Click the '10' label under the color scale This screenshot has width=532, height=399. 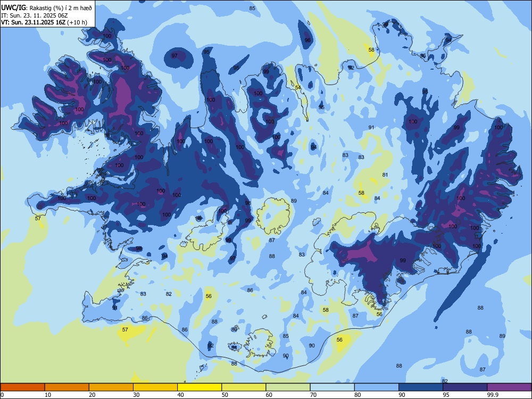point(48,395)
